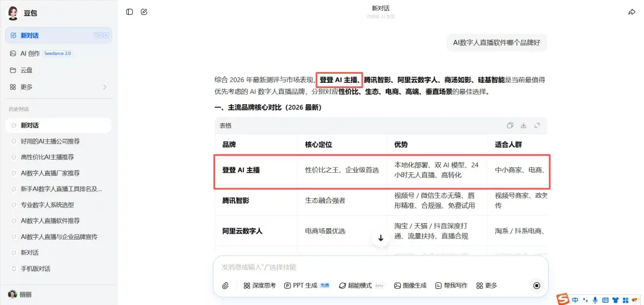The height and width of the screenshot is (305, 644).
Task: Expand the table to fullscreen
Action: point(537,126)
